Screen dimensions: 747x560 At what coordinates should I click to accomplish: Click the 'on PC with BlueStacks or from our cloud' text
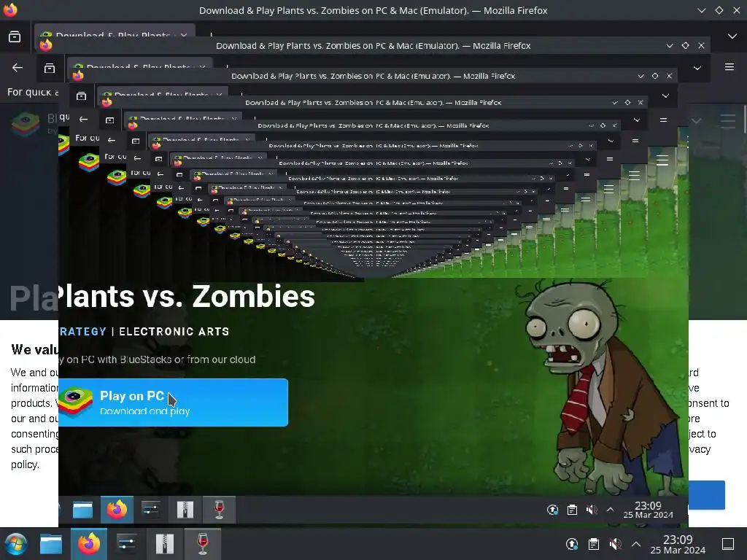tap(161, 359)
